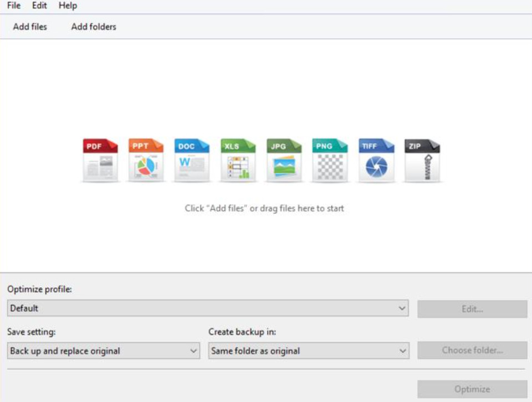Open the Edit menu
This screenshot has height=402, width=532.
coord(39,6)
